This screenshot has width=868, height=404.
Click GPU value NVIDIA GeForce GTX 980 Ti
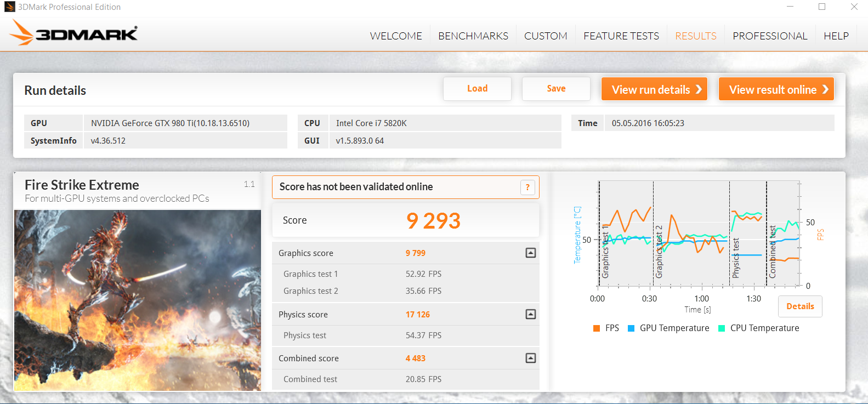coord(170,123)
